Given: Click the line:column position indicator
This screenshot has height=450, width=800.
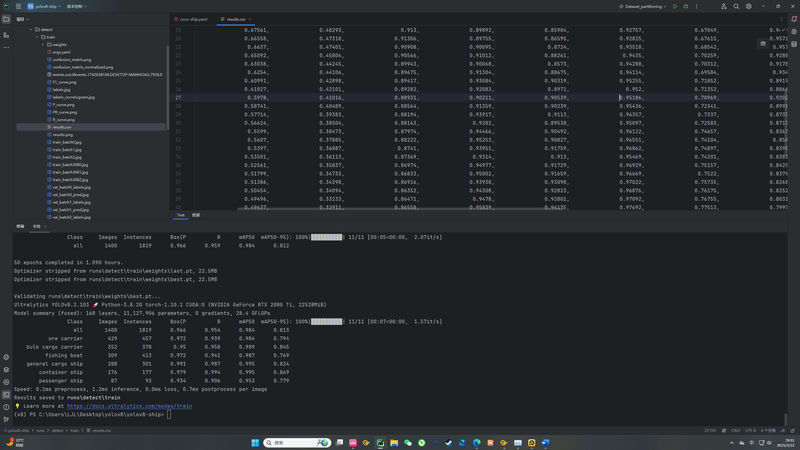Looking at the screenshot, I should [710, 431].
